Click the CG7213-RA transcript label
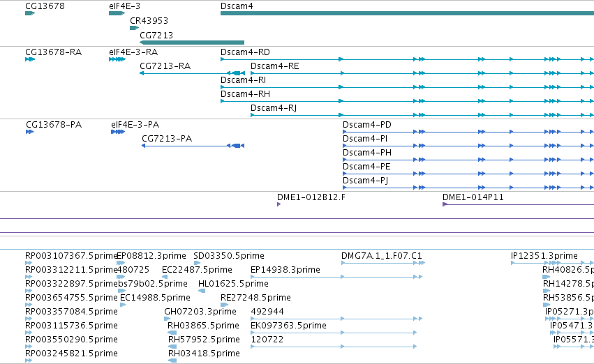Viewport: 594px width, 364px height. (165, 66)
